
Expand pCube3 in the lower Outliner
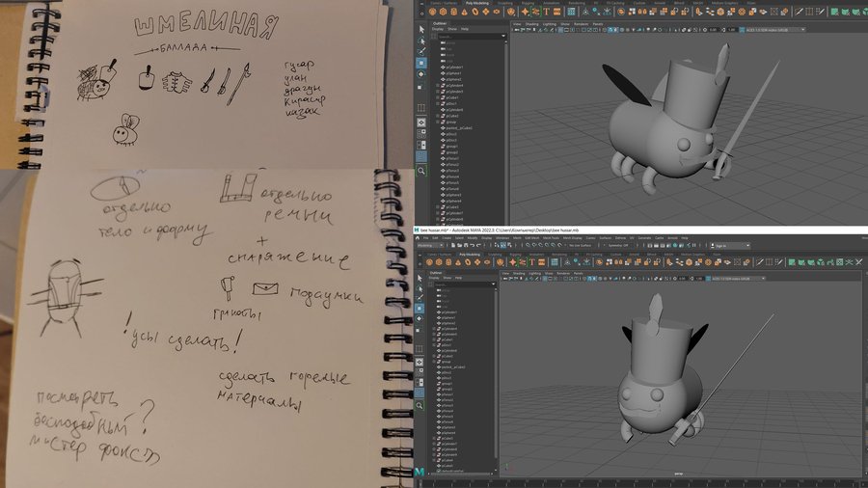coord(434,438)
